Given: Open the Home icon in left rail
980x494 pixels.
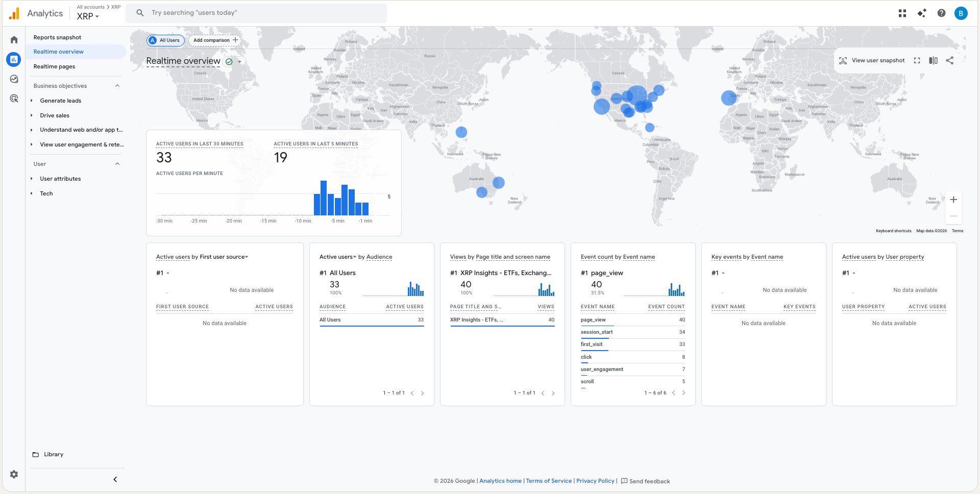Looking at the screenshot, I should point(14,40).
